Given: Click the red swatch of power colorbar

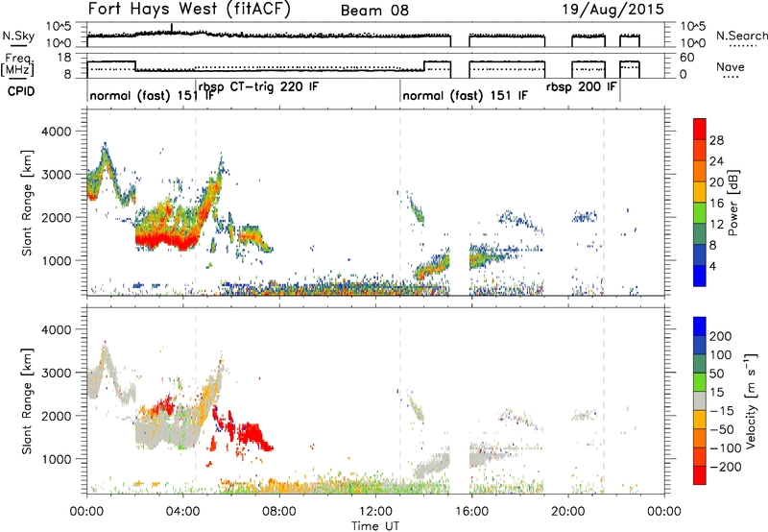Looking at the screenshot, I should 700,130.
